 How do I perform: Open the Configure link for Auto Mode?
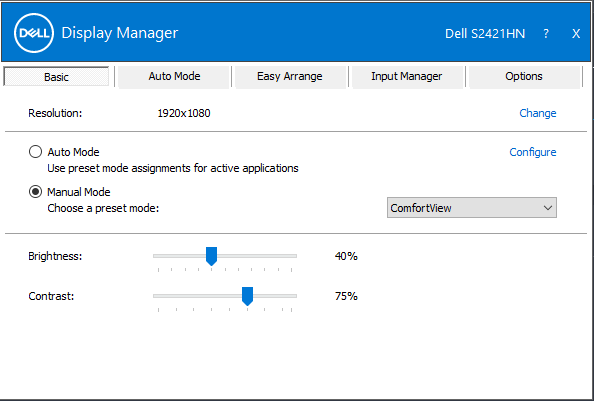click(533, 152)
